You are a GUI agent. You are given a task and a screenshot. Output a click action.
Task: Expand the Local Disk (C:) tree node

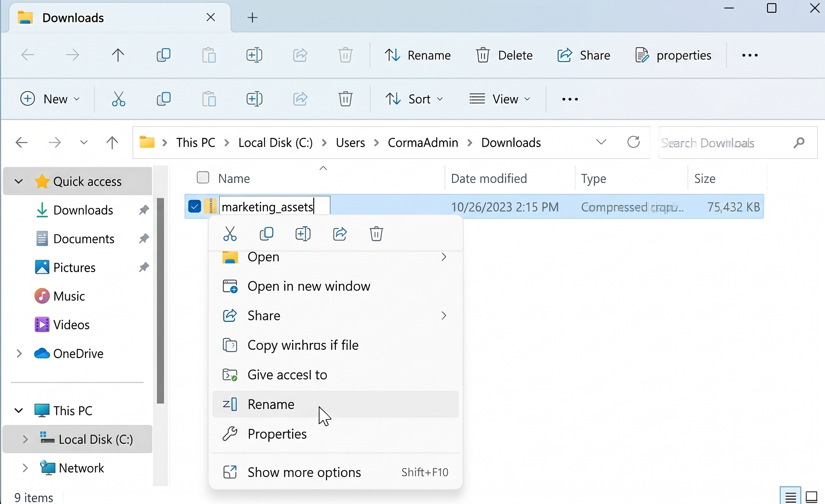point(25,439)
